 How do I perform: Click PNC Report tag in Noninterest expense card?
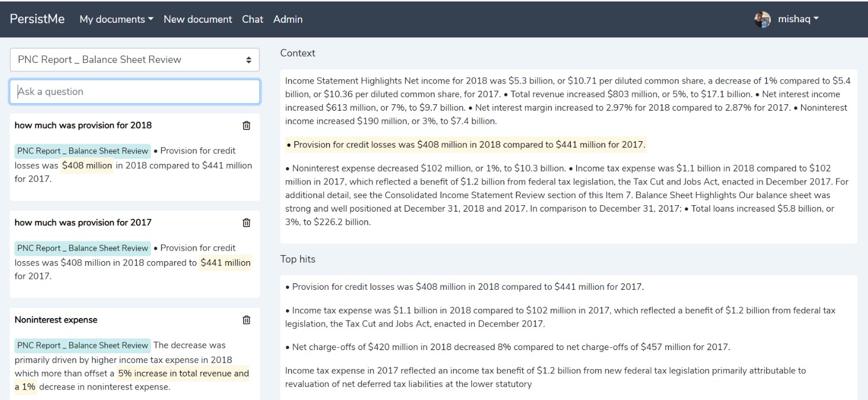(82, 345)
